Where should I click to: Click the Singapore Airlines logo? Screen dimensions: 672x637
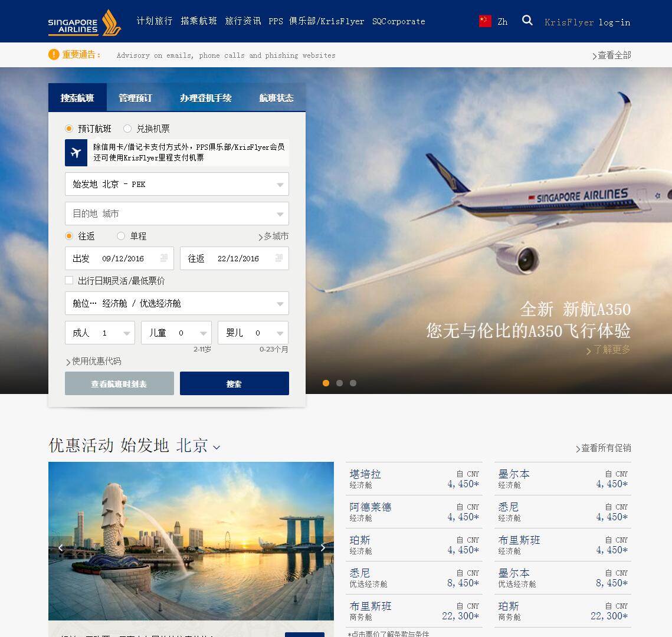(84, 22)
